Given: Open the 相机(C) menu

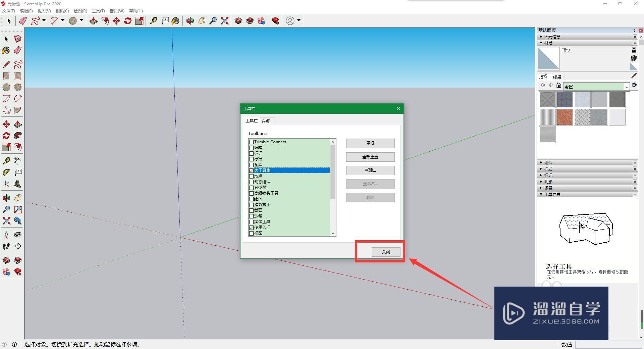Looking at the screenshot, I should coord(62,11).
